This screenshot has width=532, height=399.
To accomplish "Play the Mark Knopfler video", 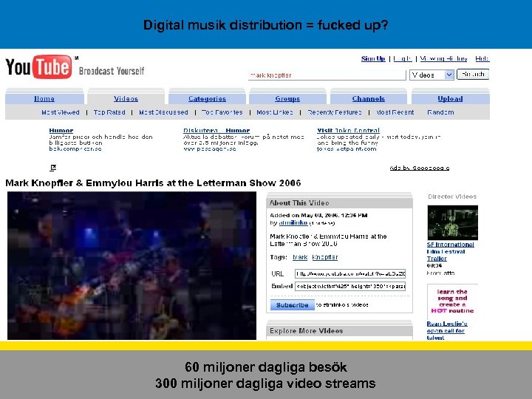I will (x=132, y=266).
